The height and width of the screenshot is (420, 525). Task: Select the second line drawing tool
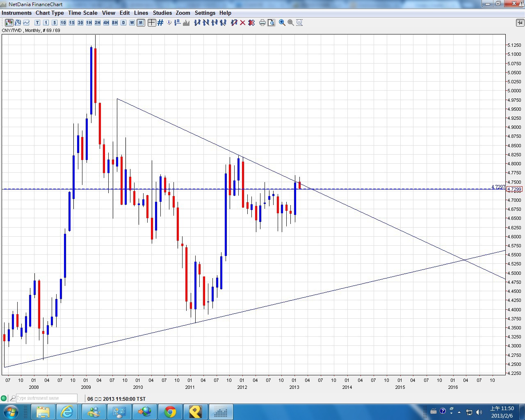pyautogui.click(x=206, y=23)
